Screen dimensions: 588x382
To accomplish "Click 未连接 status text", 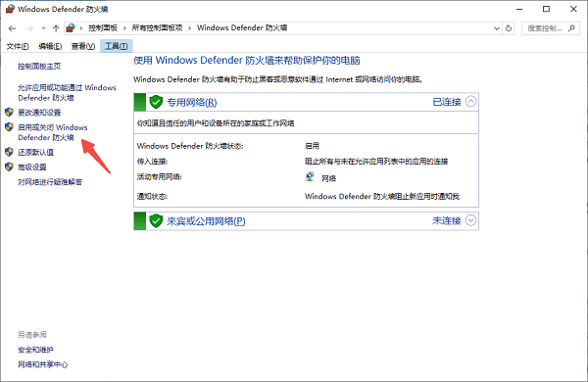I will [447, 220].
